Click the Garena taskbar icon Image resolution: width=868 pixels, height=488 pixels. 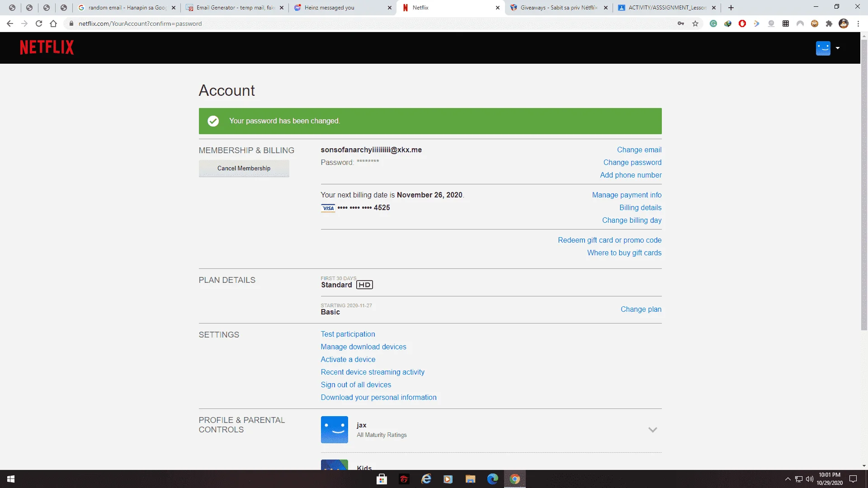[404, 479]
